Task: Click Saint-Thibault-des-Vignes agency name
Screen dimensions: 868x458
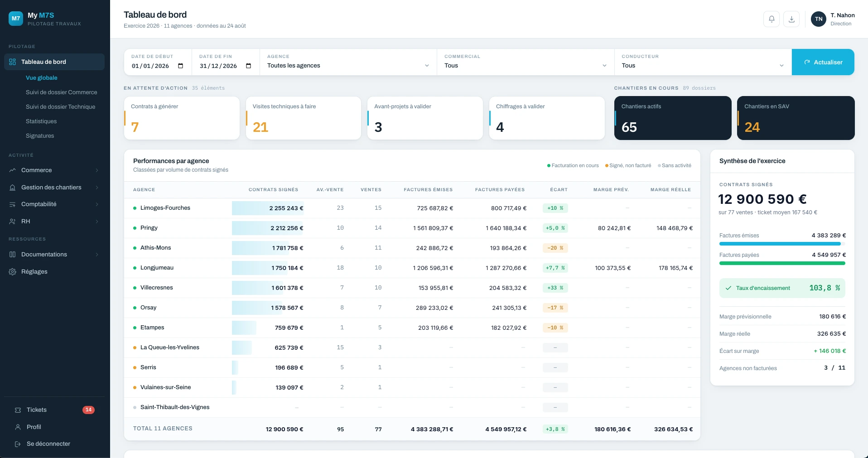Action: pos(175,407)
